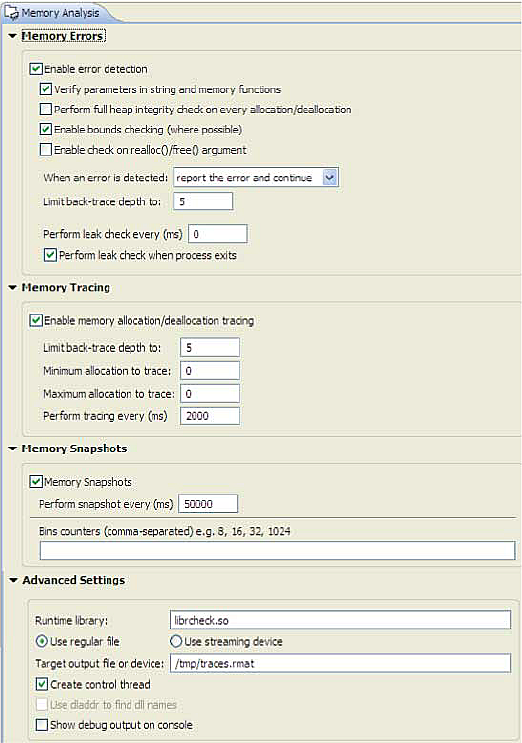Enable check on realloc()/free() argument
Image resolution: width=522 pixels, height=743 pixels.
46,150
